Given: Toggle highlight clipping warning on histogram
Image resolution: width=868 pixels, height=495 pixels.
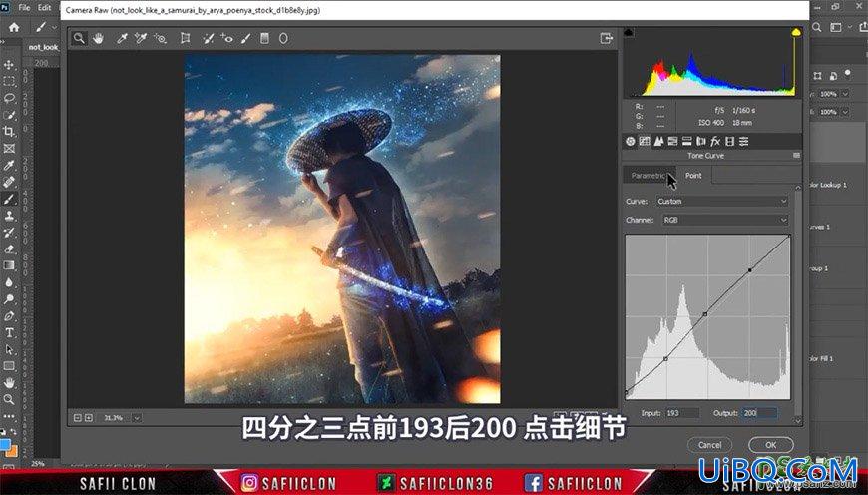Looking at the screenshot, I should (796, 33).
